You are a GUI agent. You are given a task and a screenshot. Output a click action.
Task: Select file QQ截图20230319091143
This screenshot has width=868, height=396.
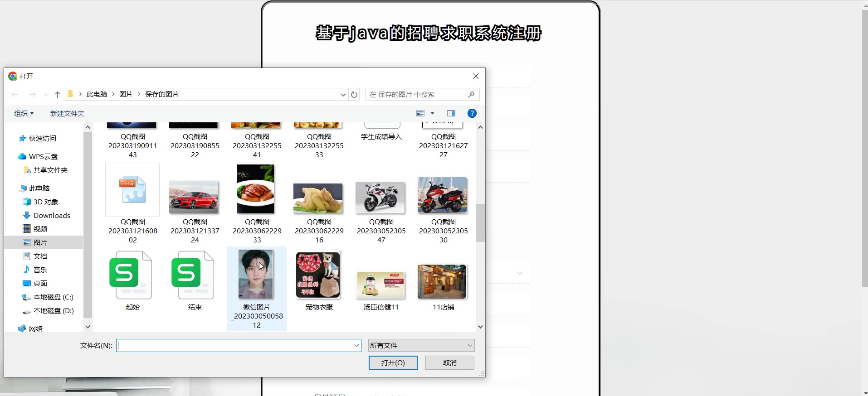pos(132,141)
